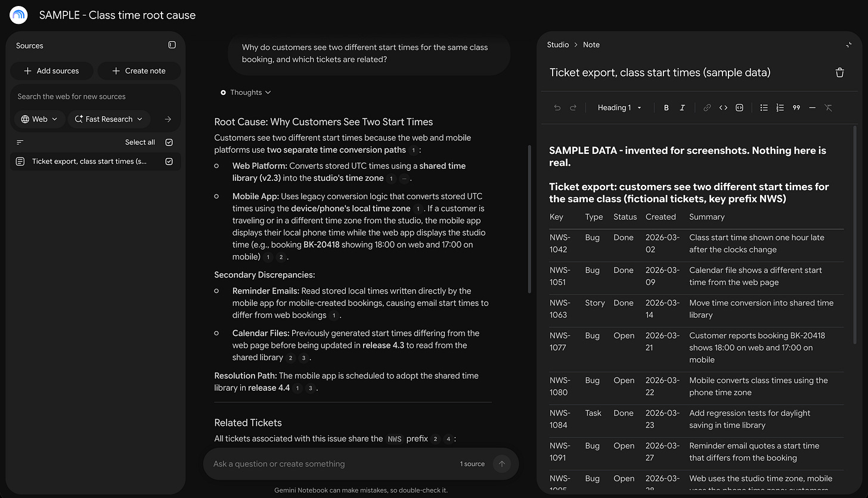
Task: Open the Ticket export source in Sources list
Action: pyautogui.click(x=89, y=162)
